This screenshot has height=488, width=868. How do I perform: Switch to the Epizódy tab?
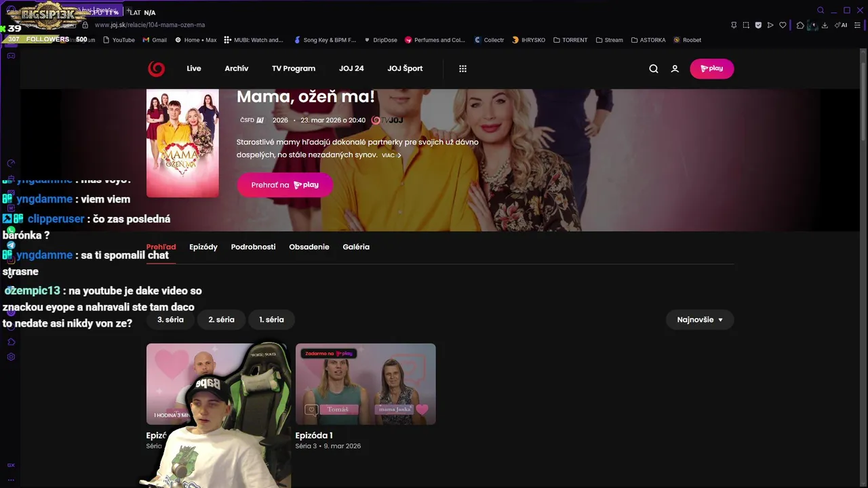coord(203,247)
